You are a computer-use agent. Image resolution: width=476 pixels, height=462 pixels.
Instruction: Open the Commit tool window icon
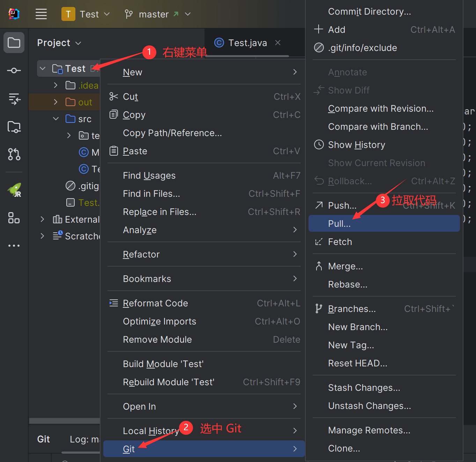[14, 70]
